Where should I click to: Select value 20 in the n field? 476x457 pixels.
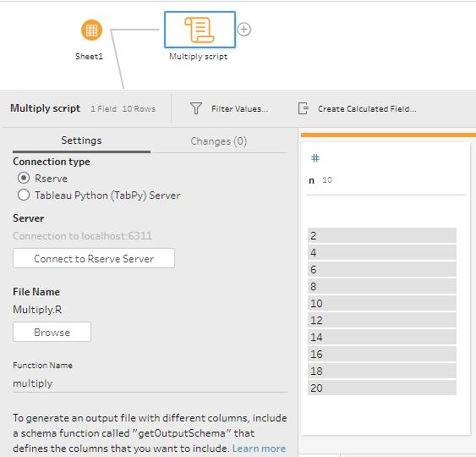pyautogui.click(x=382, y=388)
